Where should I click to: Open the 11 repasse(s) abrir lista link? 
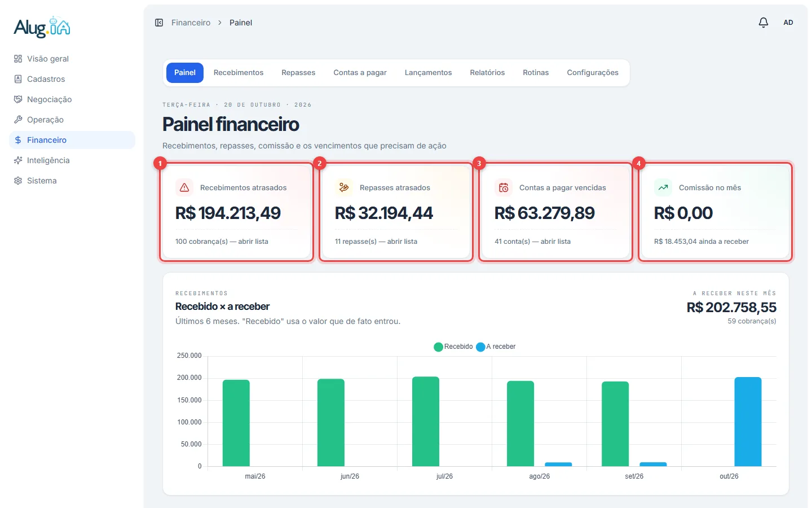376,242
